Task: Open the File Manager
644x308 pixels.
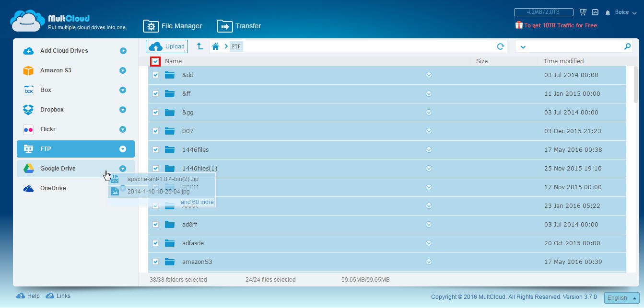Action: tap(173, 26)
